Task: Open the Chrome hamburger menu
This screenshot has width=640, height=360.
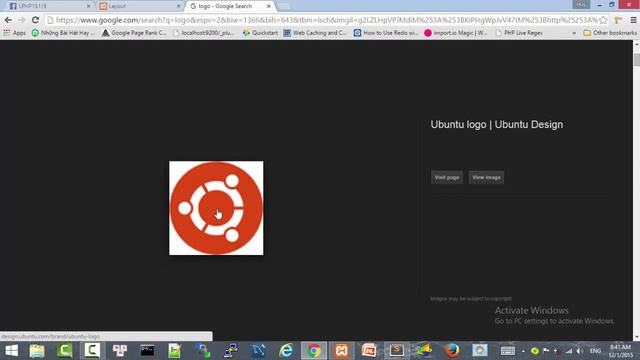Action: pos(633,20)
